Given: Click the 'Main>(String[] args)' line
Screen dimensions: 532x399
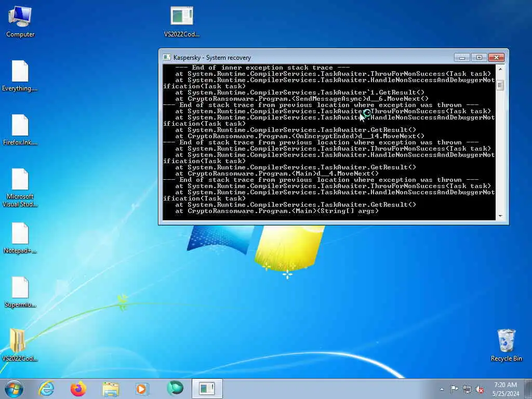Looking at the screenshot, I should (277, 211).
